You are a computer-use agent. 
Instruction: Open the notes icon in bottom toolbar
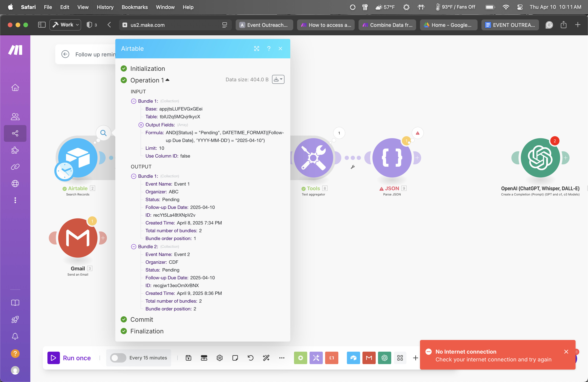pos(235,358)
